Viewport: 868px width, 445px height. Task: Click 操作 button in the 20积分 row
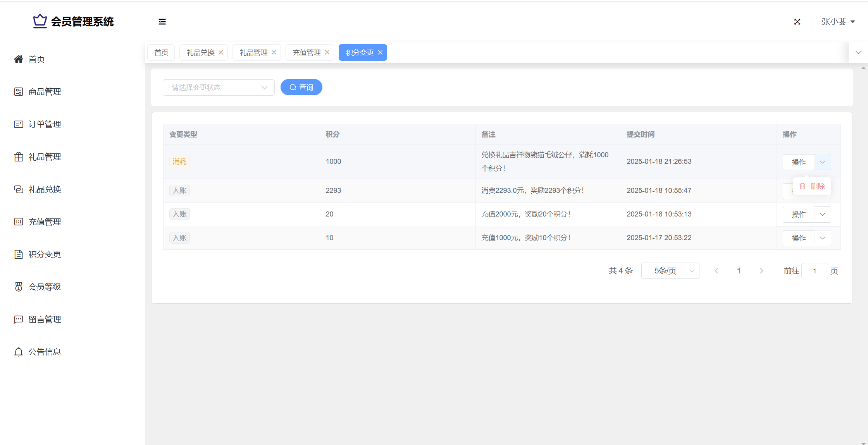[x=798, y=214]
